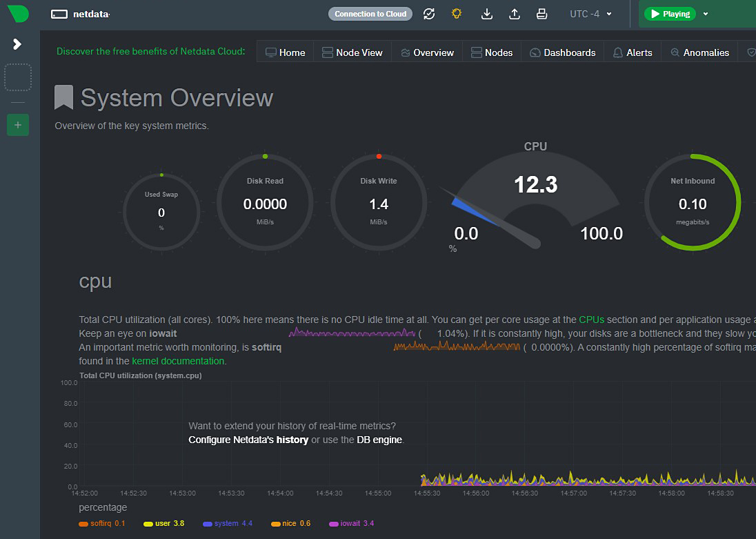Click the print dashboard icon
This screenshot has width=756, height=539.
542,14
